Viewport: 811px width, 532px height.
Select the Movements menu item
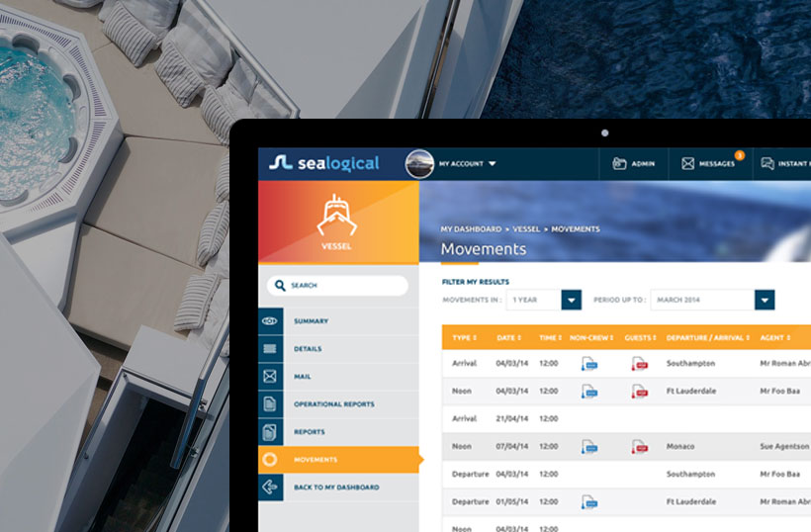(339, 460)
